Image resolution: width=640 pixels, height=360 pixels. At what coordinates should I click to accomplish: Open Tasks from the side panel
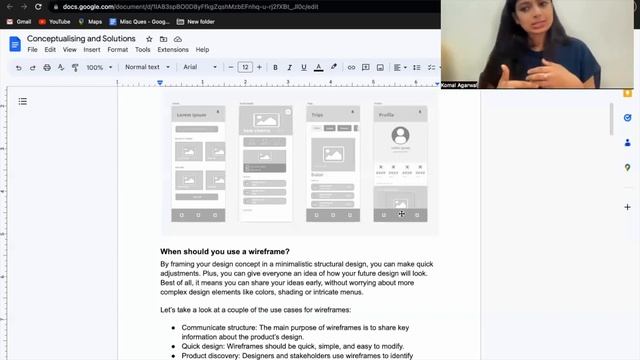click(627, 118)
